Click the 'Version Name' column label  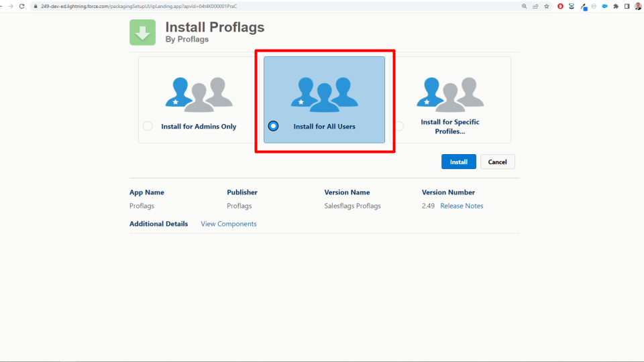coord(347,192)
